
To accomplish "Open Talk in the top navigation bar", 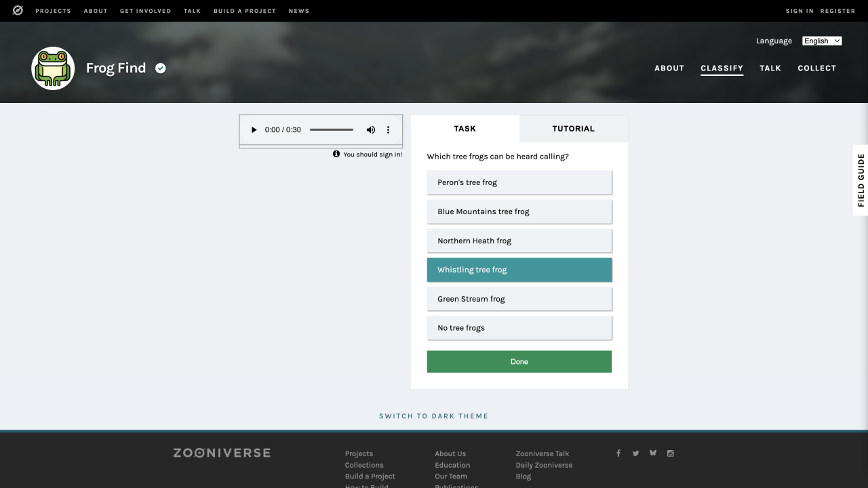I will pyautogui.click(x=193, y=11).
